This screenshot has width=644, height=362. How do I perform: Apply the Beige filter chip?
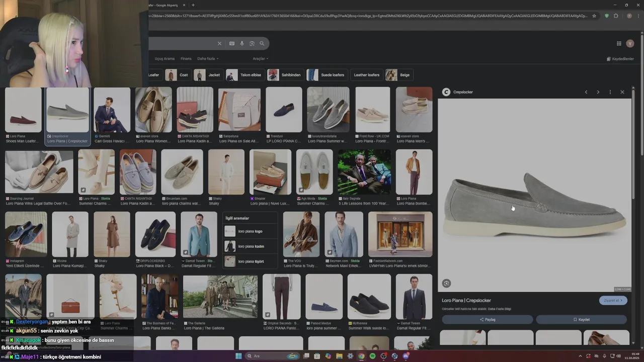399,75
